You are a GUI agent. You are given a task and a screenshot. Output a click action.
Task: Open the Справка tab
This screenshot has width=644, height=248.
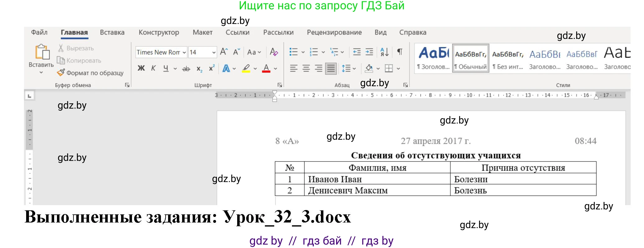(413, 32)
